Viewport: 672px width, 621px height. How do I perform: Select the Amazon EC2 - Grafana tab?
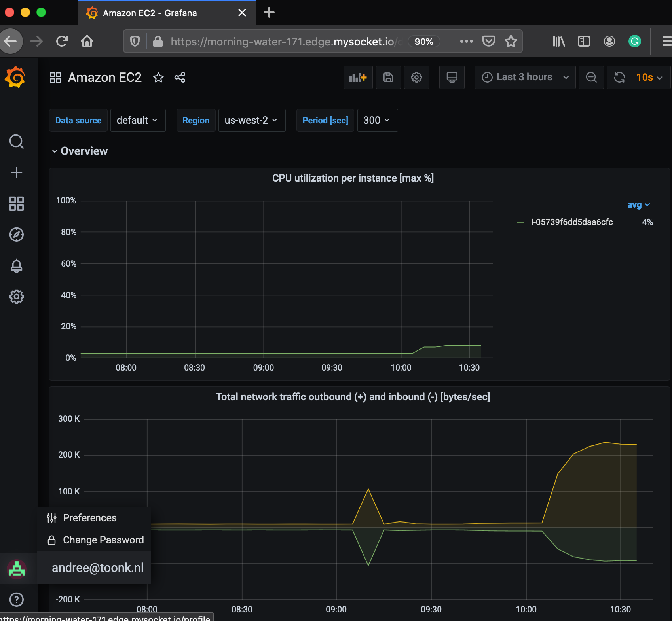tap(167, 13)
